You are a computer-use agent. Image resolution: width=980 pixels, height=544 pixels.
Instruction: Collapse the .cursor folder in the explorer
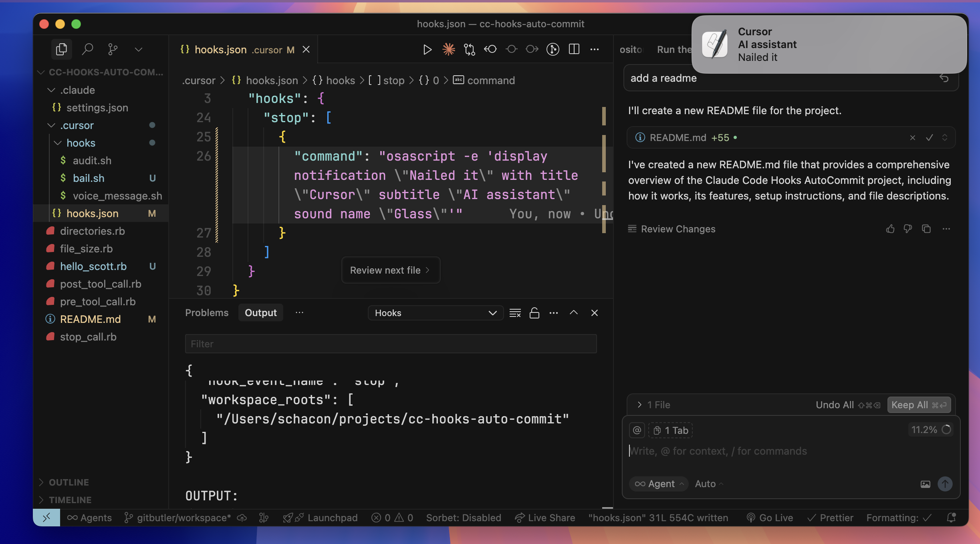pos(51,125)
